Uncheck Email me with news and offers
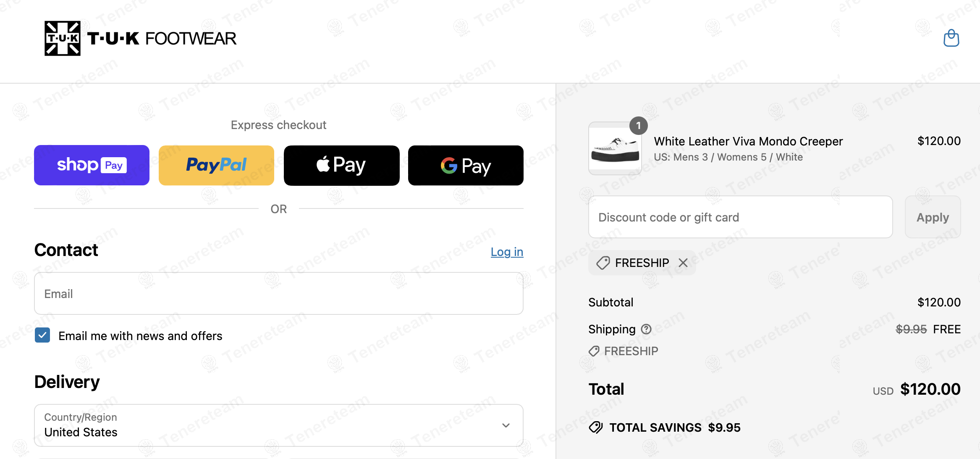The height and width of the screenshot is (459, 980). coord(42,335)
